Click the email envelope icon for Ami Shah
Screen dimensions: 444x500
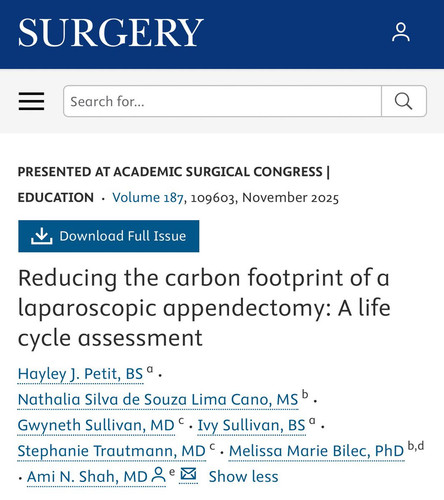[x=188, y=474]
